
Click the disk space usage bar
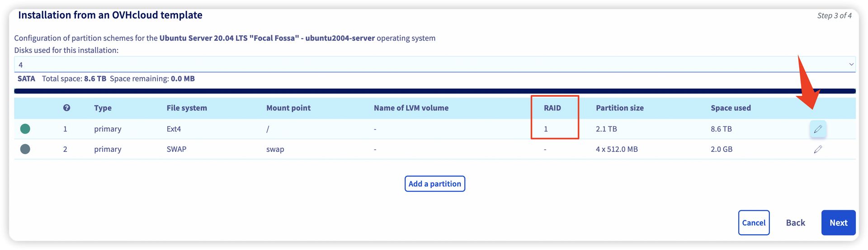point(435,91)
